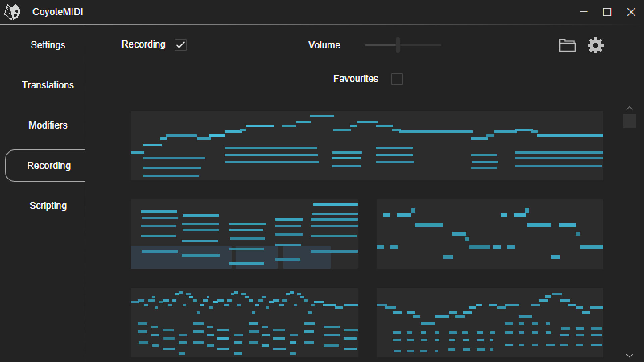Open the gear settings icon
The width and height of the screenshot is (644, 362).
click(x=595, y=45)
